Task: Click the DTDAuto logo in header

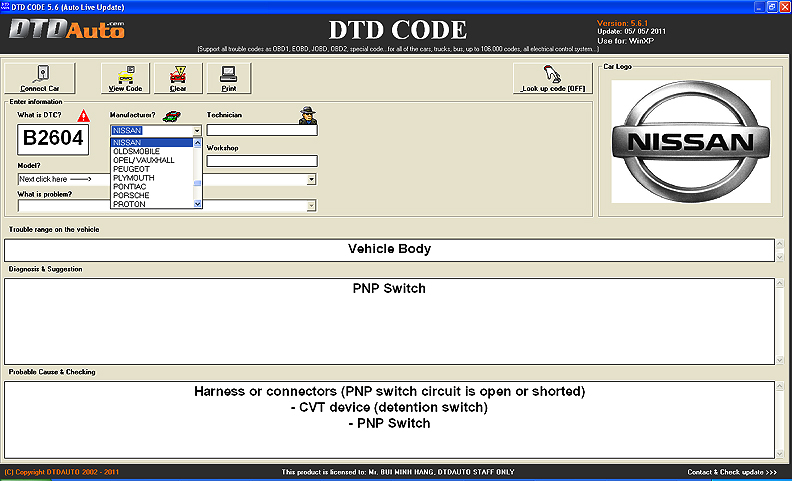Action: 67,30
